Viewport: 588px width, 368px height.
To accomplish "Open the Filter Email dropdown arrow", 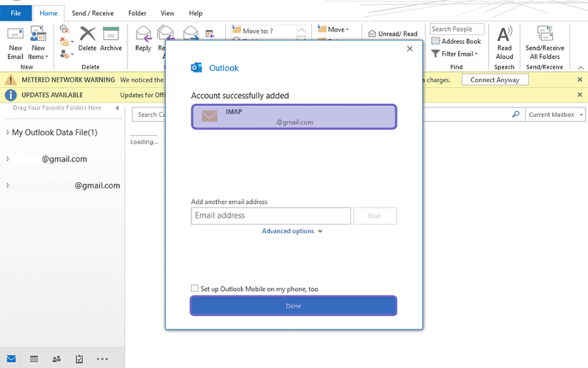I will (x=476, y=54).
